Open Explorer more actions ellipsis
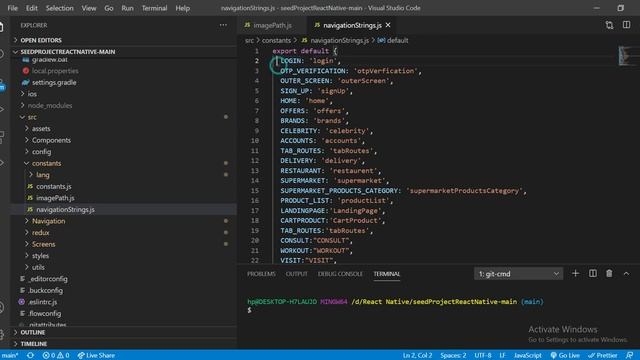This screenshot has height=360, width=640. coord(223,25)
